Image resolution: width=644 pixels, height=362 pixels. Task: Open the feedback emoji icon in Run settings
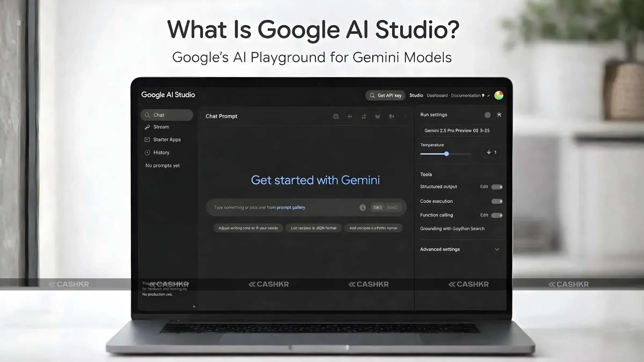point(488,115)
